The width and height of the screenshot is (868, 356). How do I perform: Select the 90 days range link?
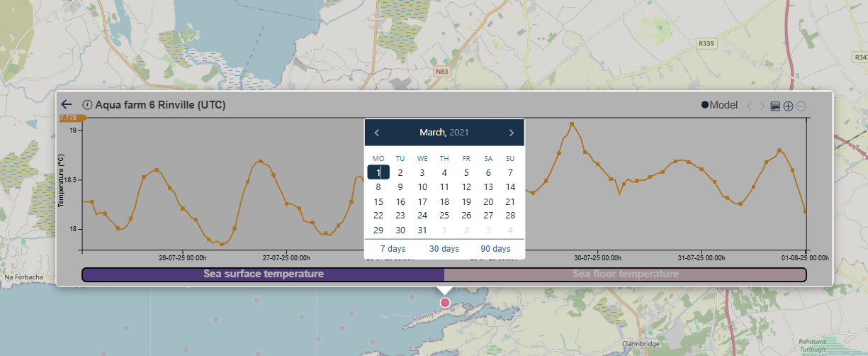(495, 249)
